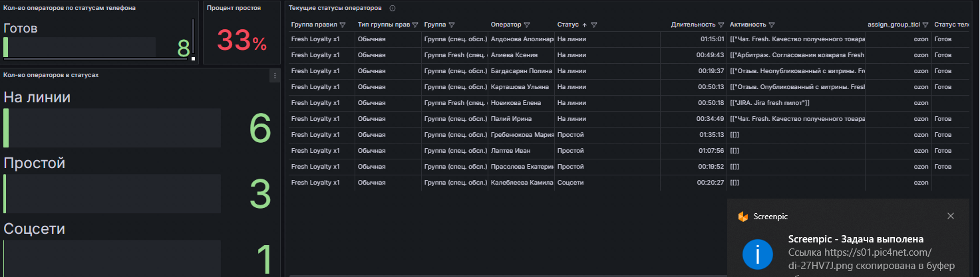Click the На линии bar gauge
980x277 pixels.
point(112,128)
